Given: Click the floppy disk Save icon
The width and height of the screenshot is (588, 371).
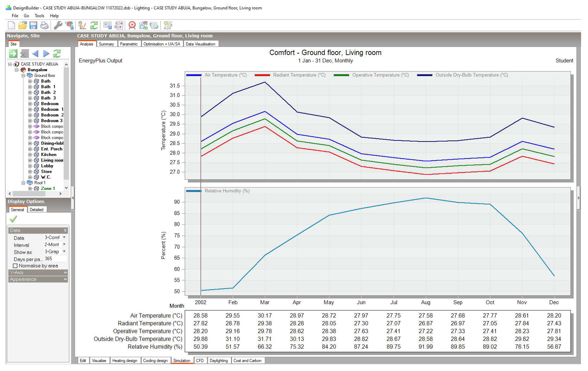Looking at the screenshot, I should click(x=33, y=25).
